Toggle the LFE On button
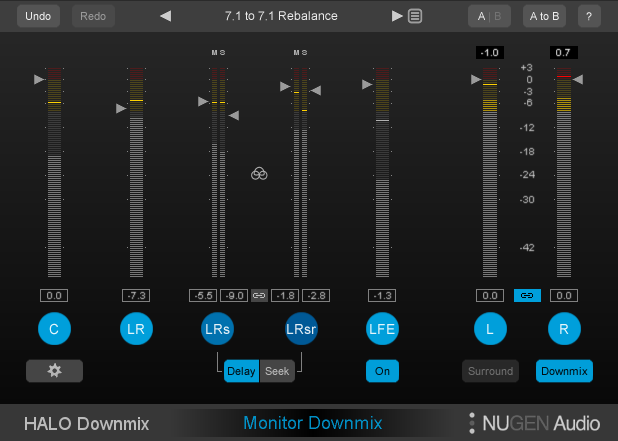Viewport: 618px width, 441px height. (x=382, y=371)
